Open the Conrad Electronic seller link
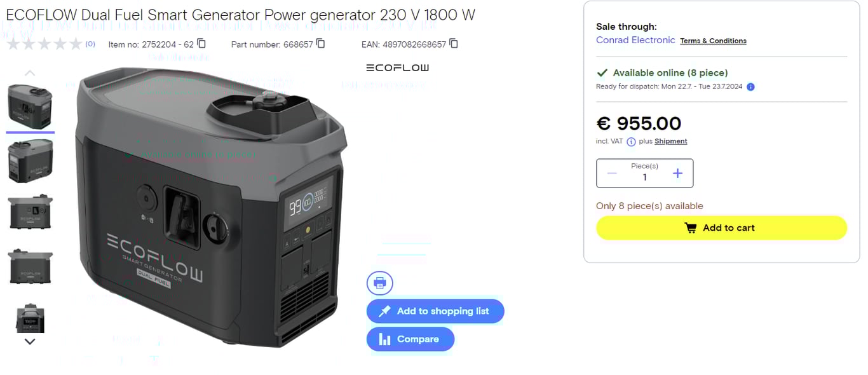Image resolution: width=868 pixels, height=375 pixels. [635, 40]
